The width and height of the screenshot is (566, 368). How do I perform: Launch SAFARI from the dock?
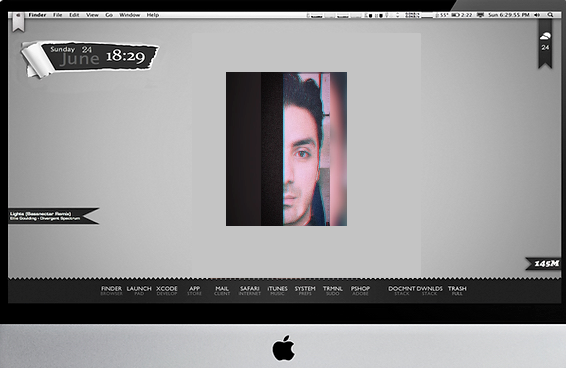tap(249, 290)
